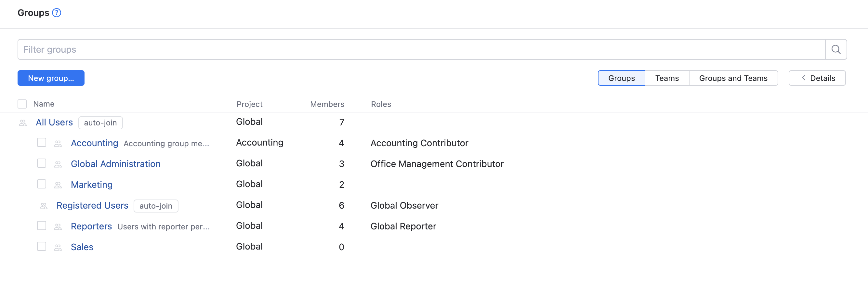868x284 pixels.
Task: Click the group icon next to All Users
Action: pyautogui.click(x=23, y=123)
